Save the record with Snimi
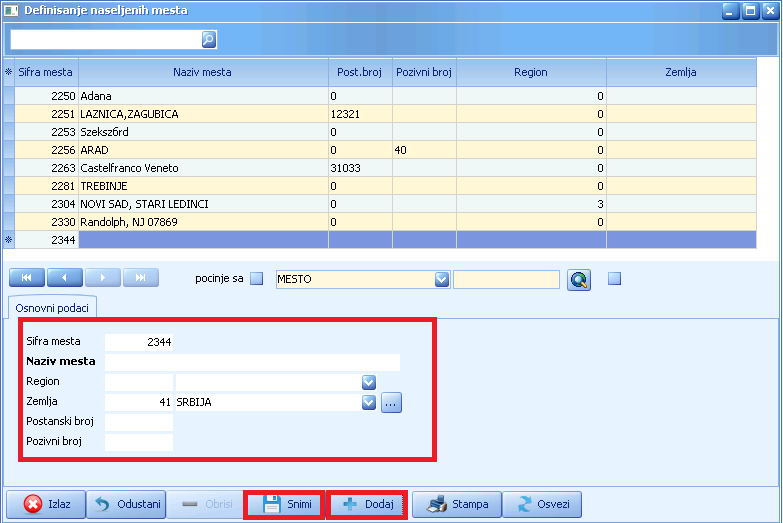This screenshot has height=523, width=783. pos(285,504)
